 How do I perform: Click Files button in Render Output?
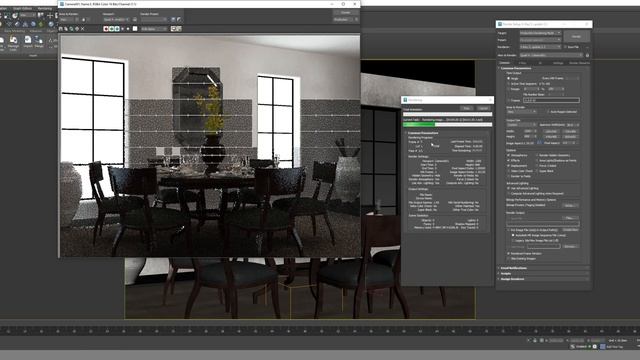pyautogui.click(x=570, y=218)
